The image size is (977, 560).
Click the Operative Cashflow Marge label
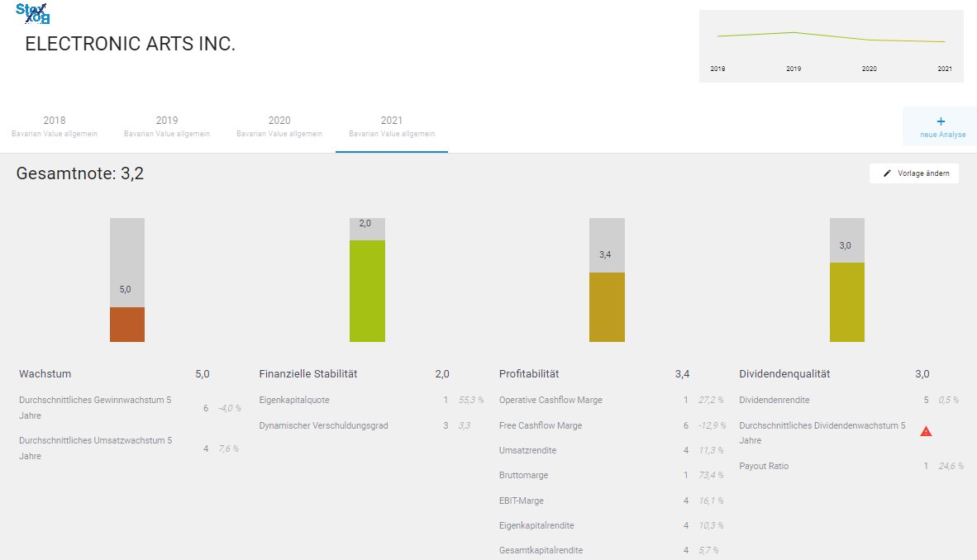point(550,400)
